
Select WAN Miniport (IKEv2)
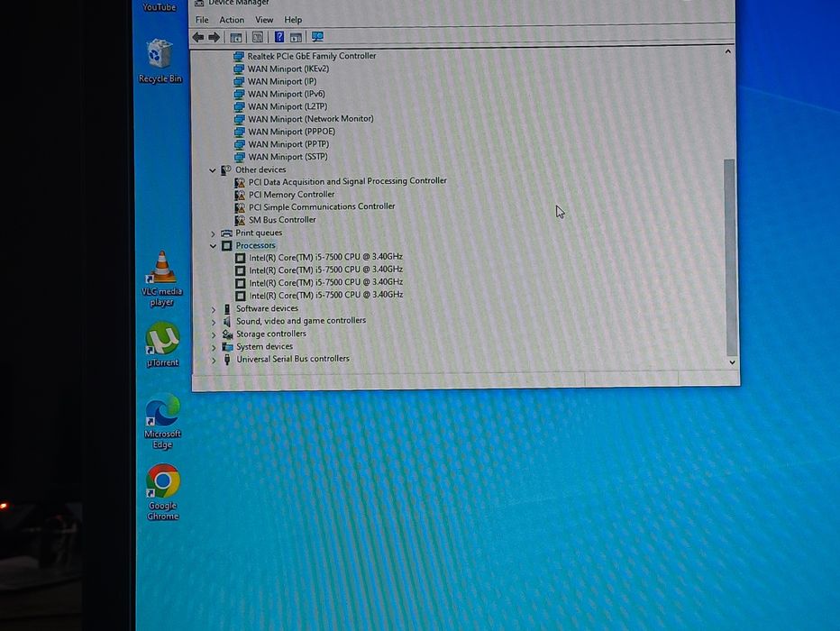point(288,69)
